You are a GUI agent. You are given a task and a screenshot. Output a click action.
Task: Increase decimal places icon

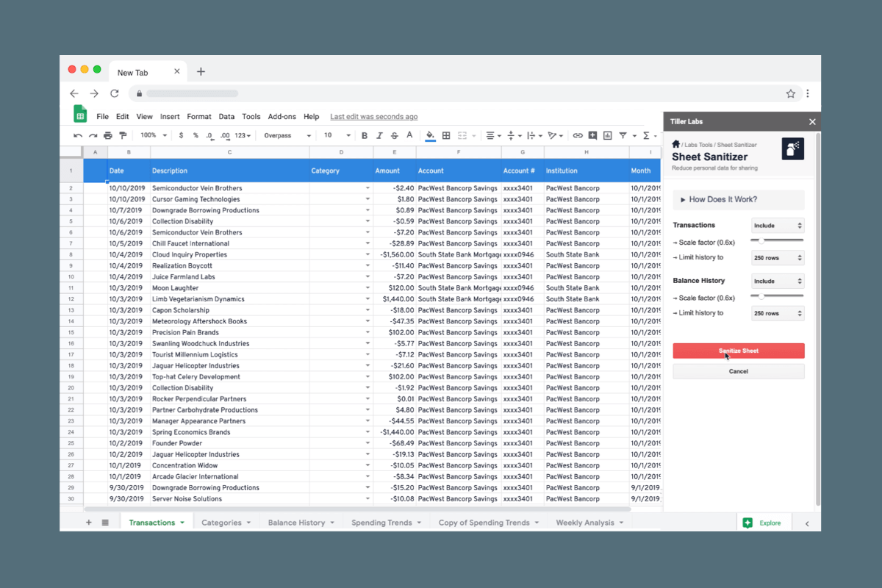coord(225,135)
